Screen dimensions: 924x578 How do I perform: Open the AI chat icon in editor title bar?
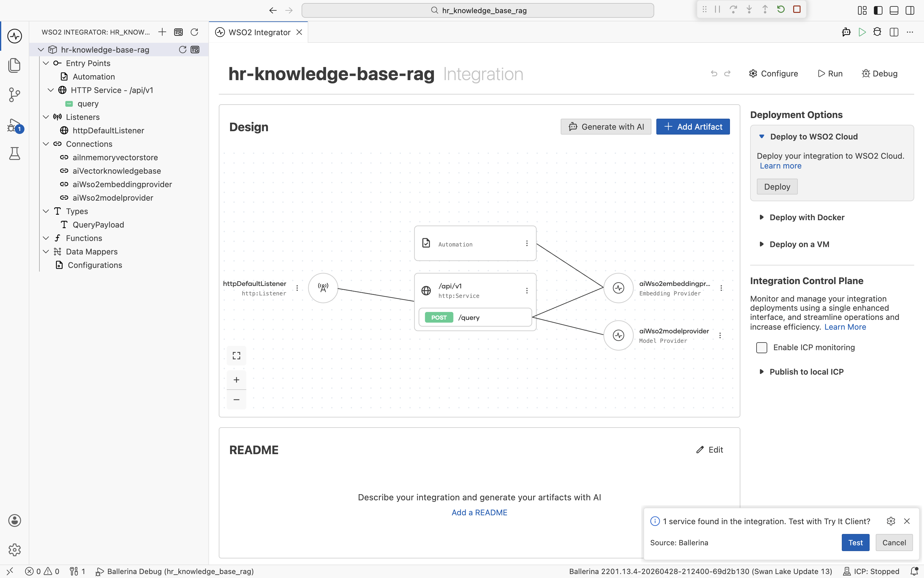click(846, 32)
